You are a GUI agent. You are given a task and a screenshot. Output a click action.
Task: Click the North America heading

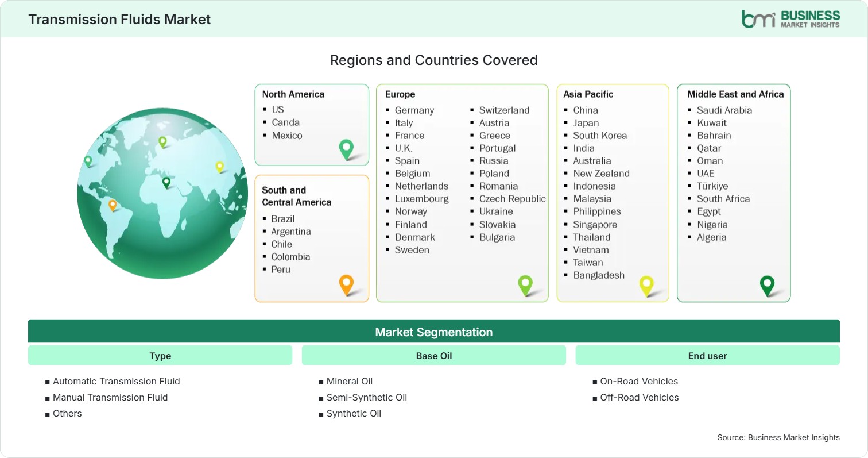[293, 94]
